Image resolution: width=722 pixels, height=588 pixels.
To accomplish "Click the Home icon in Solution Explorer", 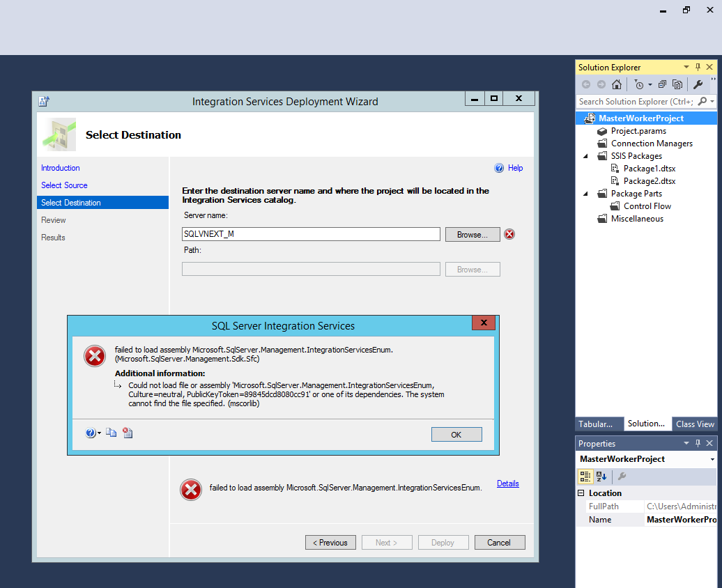I will 617,84.
